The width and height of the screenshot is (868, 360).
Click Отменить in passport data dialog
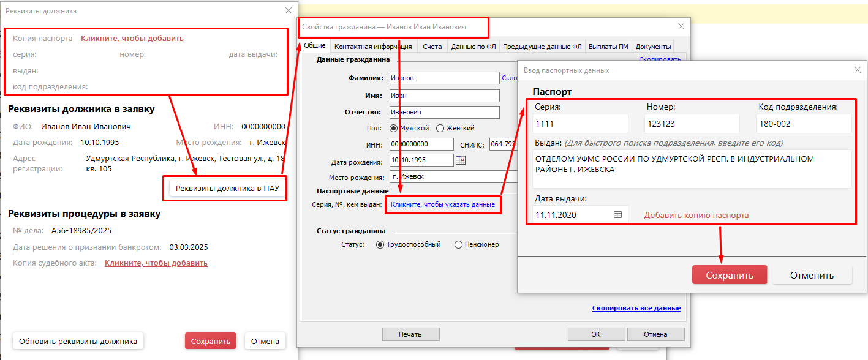click(812, 275)
